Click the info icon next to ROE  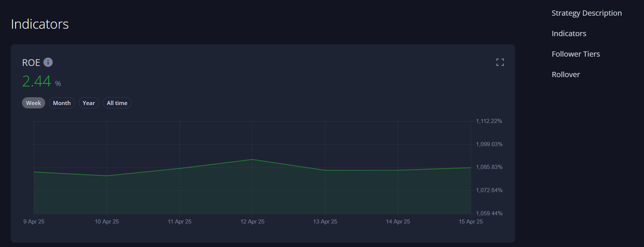(48, 62)
